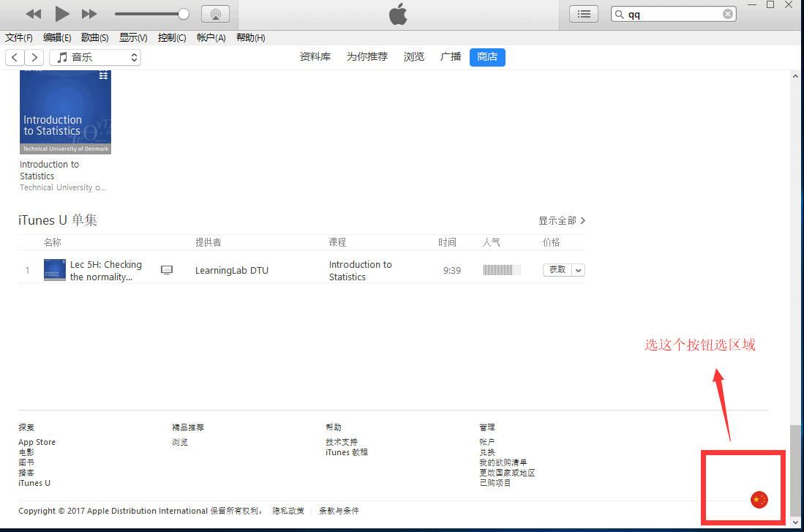Adjust the volume slider knob
The height and width of the screenshot is (532, 804).
click(183, 14)
